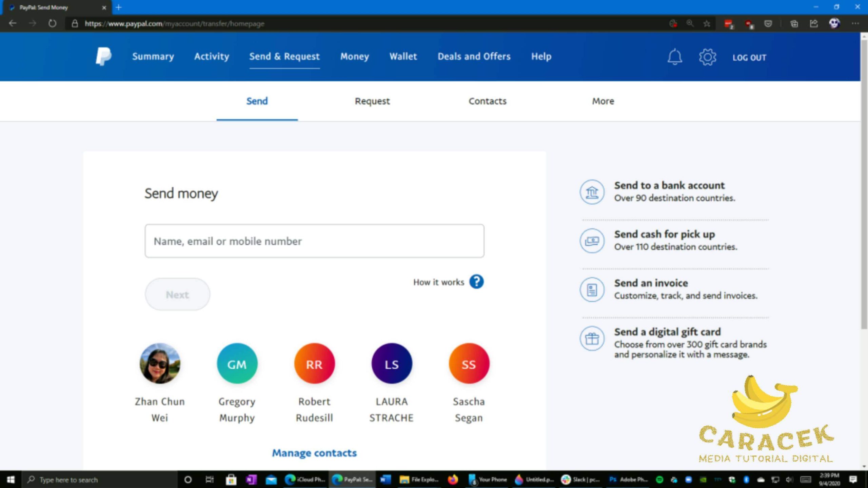The height and width of the screenshot is (488, 868).
Task: Open the Send a digital gift card link
Action: point(667,332)
